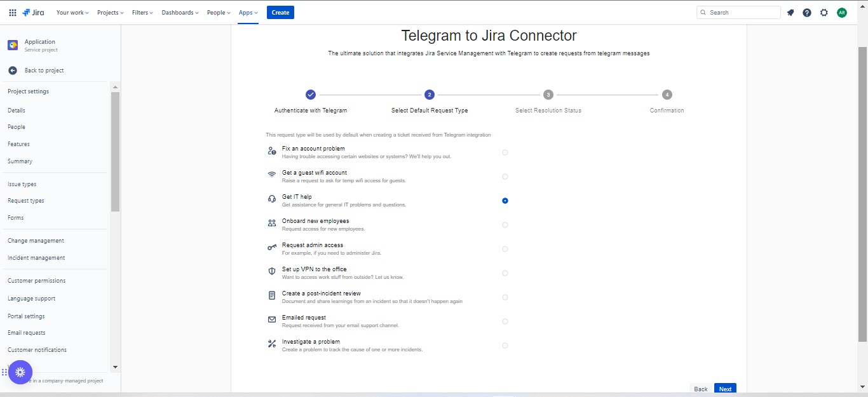This screenshot has width=868, height=397.
Task: Click in the Search input field
Action: 742,13
